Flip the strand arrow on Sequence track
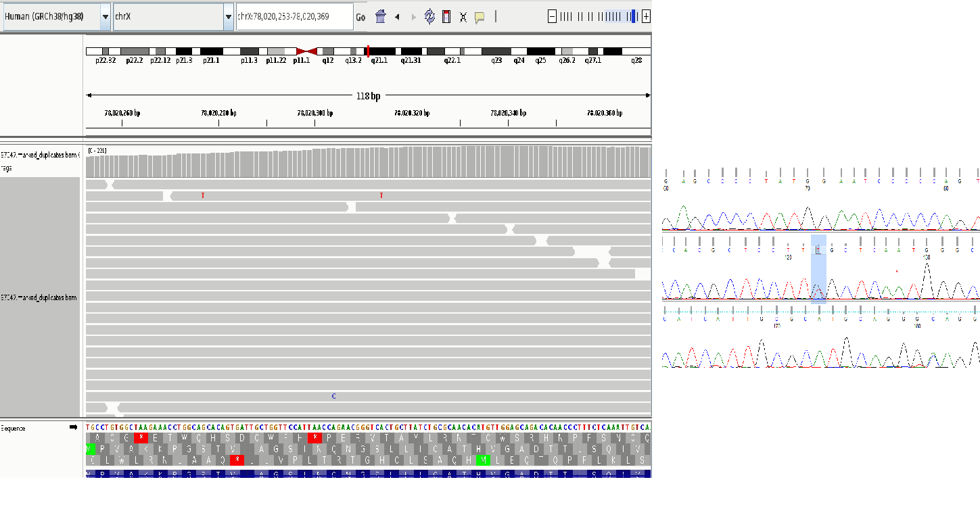The image size is (980, 511). [73, 427]
